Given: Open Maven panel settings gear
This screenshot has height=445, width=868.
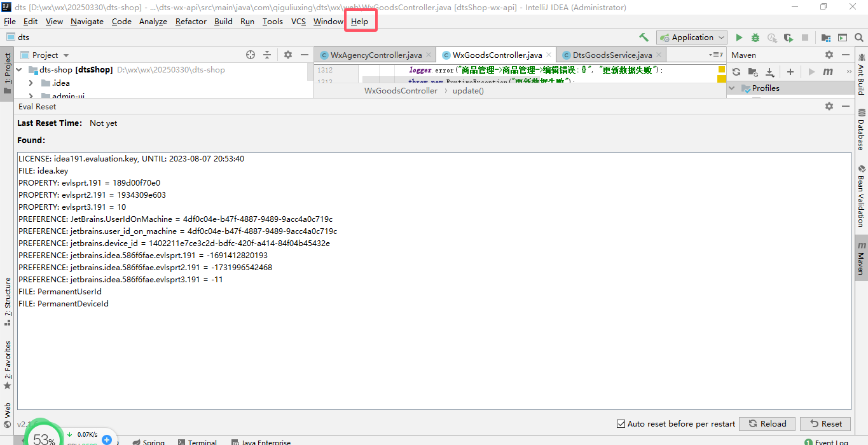Looking at the screenshot, I should (x=829, y=55).
